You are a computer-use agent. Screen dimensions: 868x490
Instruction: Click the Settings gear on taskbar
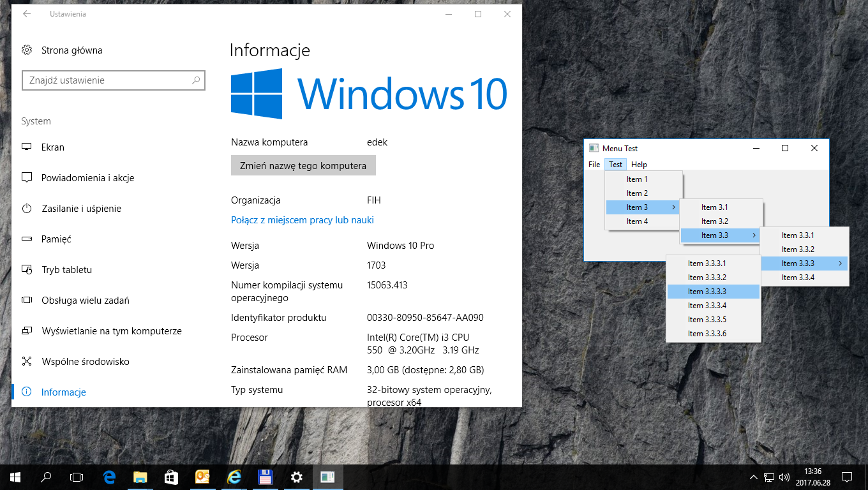pos(296,477)
